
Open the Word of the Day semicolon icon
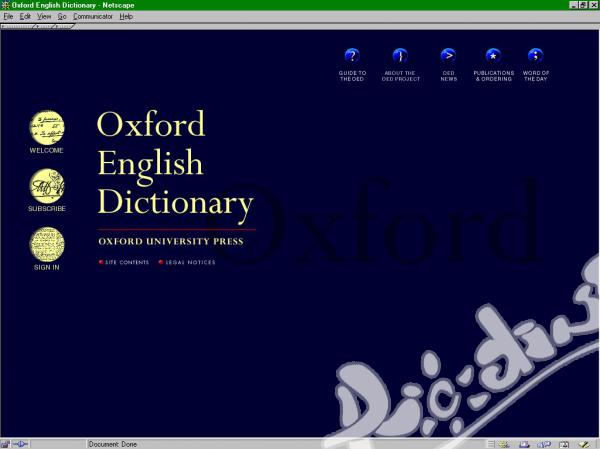pos(536,56)
